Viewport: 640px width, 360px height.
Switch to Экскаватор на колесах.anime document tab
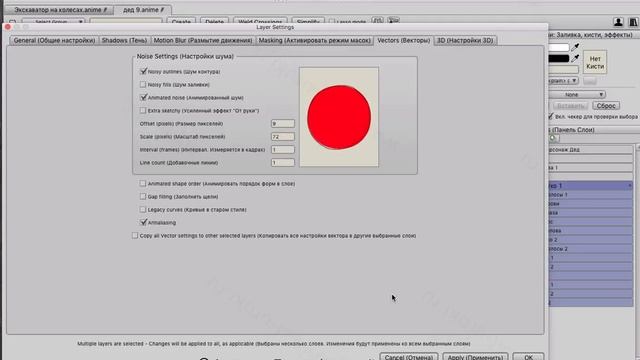pyautogui.click(x=60, y=9)
